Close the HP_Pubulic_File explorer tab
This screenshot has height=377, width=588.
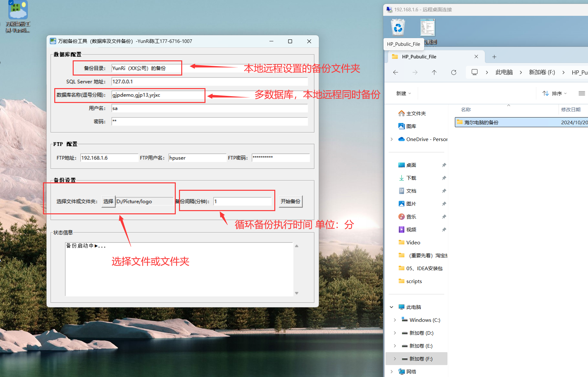(x=476, y=56)
